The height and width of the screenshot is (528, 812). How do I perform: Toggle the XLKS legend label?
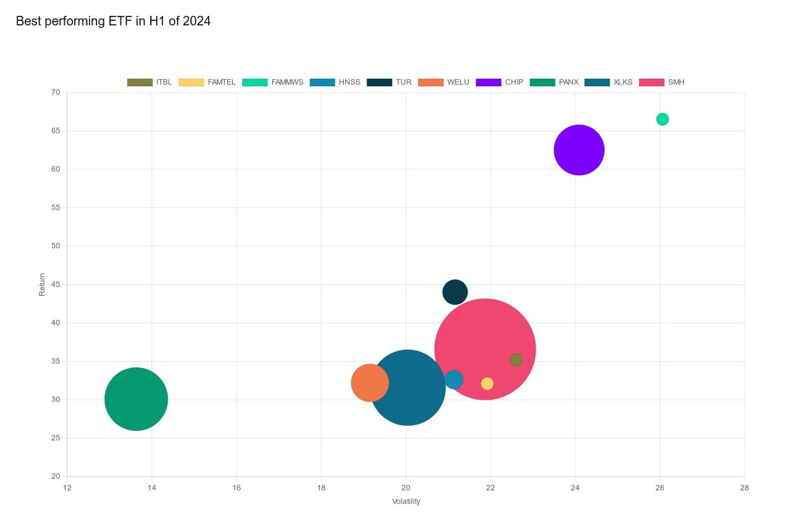tap(623, 82)
